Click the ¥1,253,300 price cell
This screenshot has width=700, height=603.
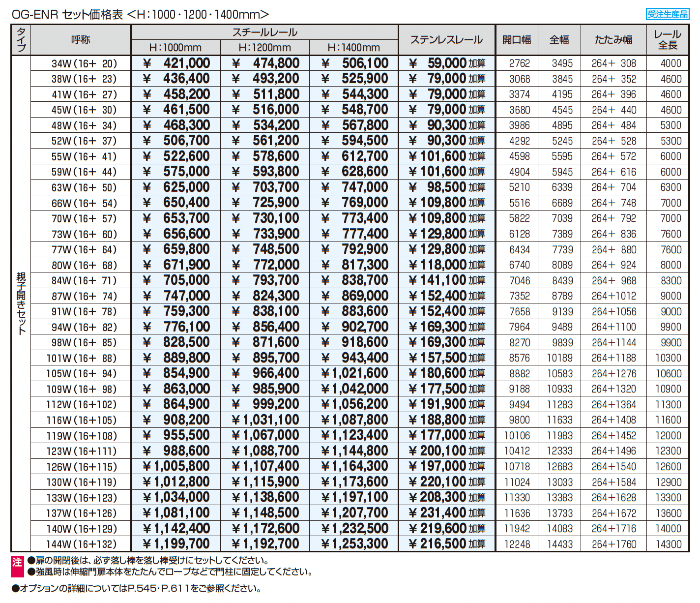[354, 544]
